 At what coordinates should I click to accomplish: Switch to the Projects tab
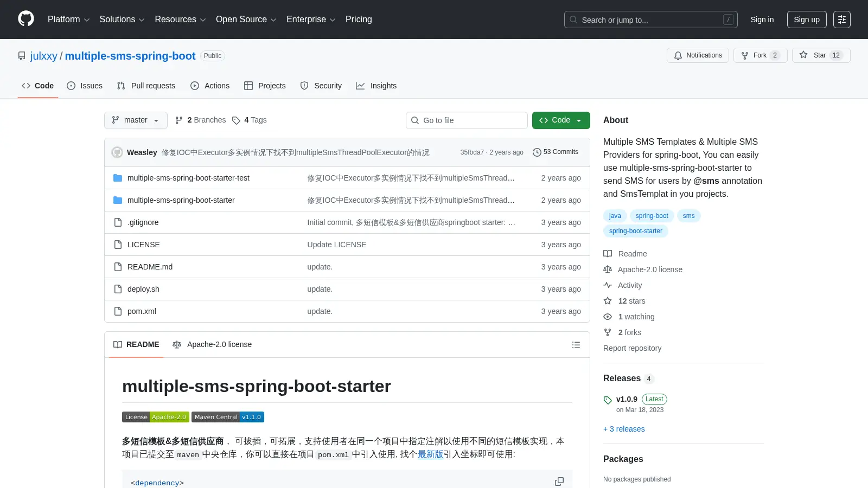tap(265, 86)
